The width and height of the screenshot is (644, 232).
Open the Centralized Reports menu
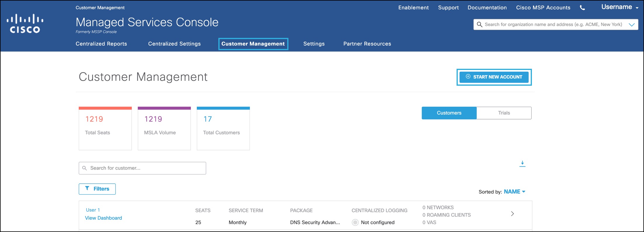(101, 44)
